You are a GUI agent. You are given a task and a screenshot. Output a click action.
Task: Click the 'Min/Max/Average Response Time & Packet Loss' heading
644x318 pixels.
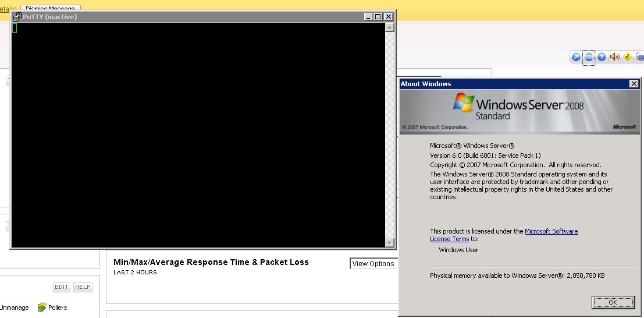click(x=211, y=262)
